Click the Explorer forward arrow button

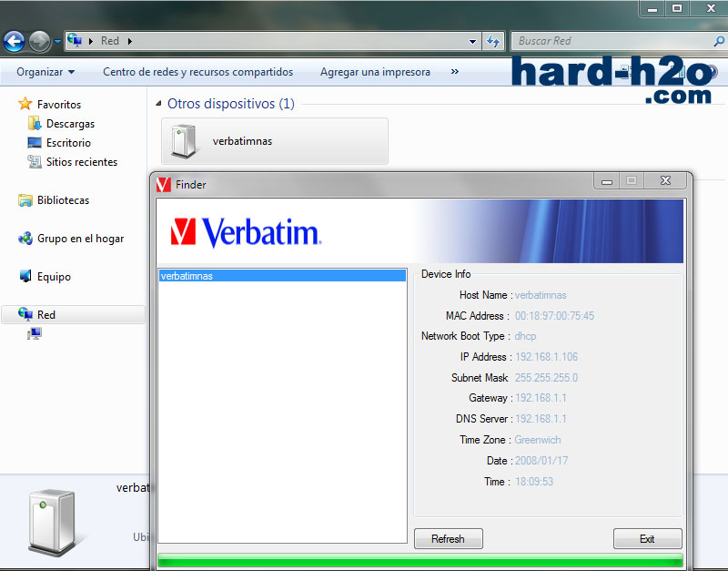[x=39, y=41]
